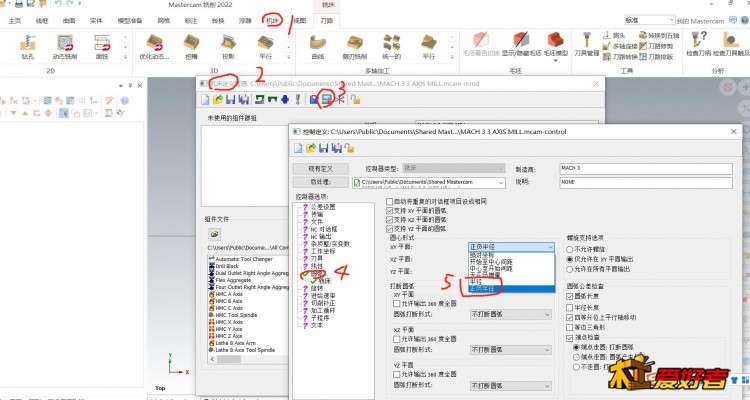Click the component file browse icon under 组件文件
The height and width of the screenshot is (400, 750).
coord(215,234)
